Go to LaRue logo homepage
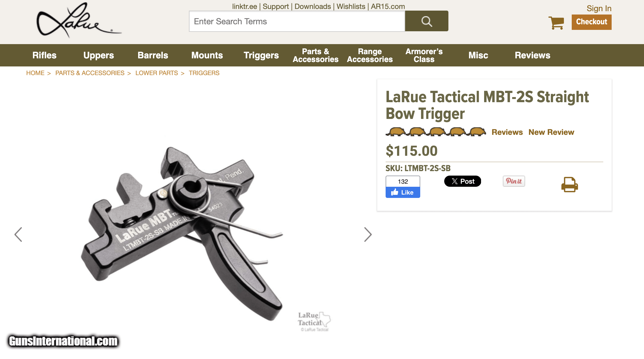This screenshot has height=359, width=644. [x=79, y=20]
